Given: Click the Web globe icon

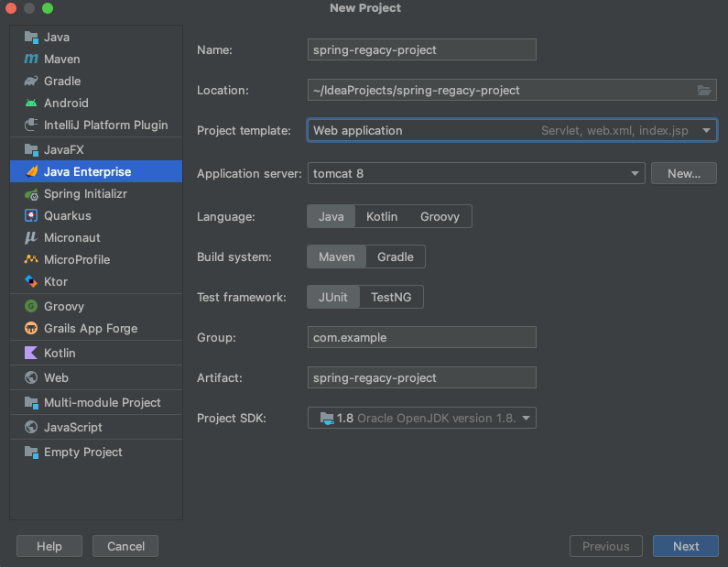Looking at the screenshot, I should pos(31,377).
